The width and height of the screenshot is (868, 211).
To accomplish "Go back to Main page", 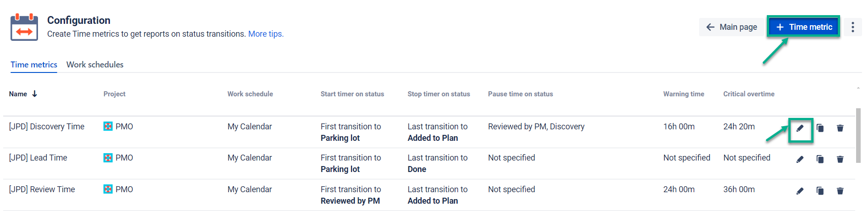I will 731,27.
